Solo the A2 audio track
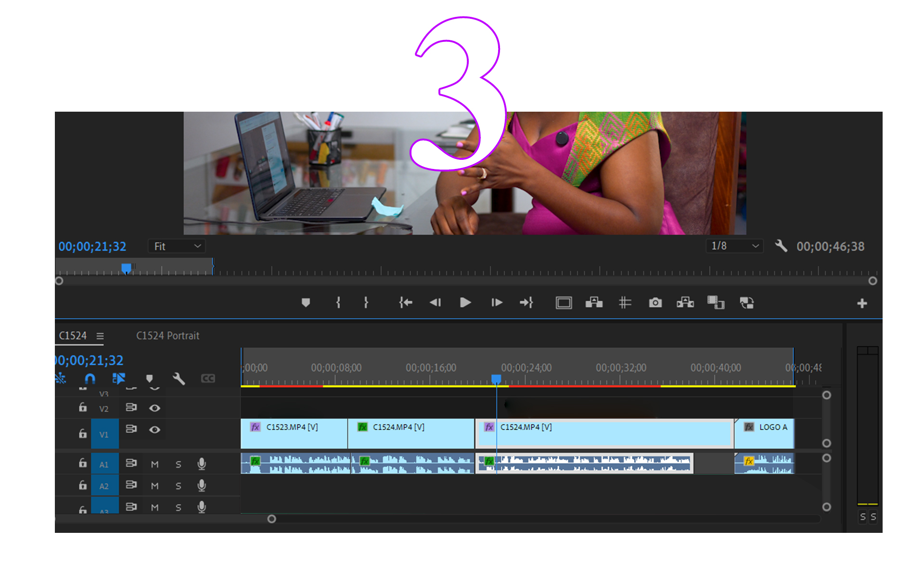 179,486
